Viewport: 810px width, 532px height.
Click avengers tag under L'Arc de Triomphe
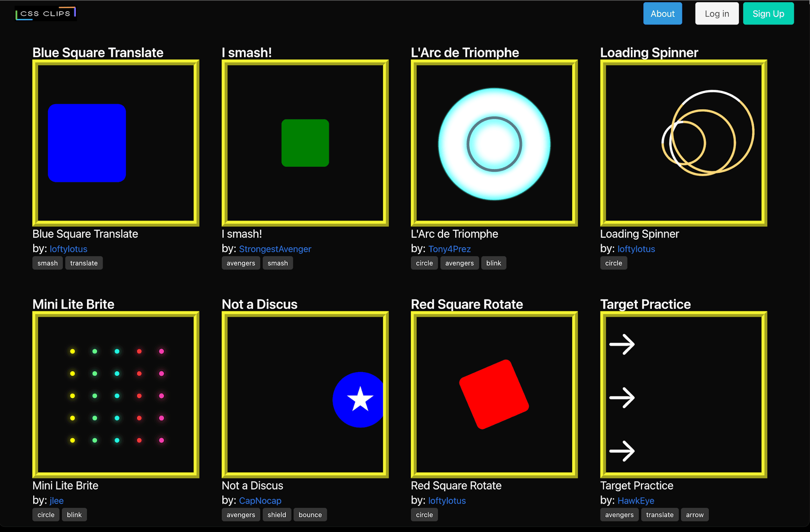point(459,263)
